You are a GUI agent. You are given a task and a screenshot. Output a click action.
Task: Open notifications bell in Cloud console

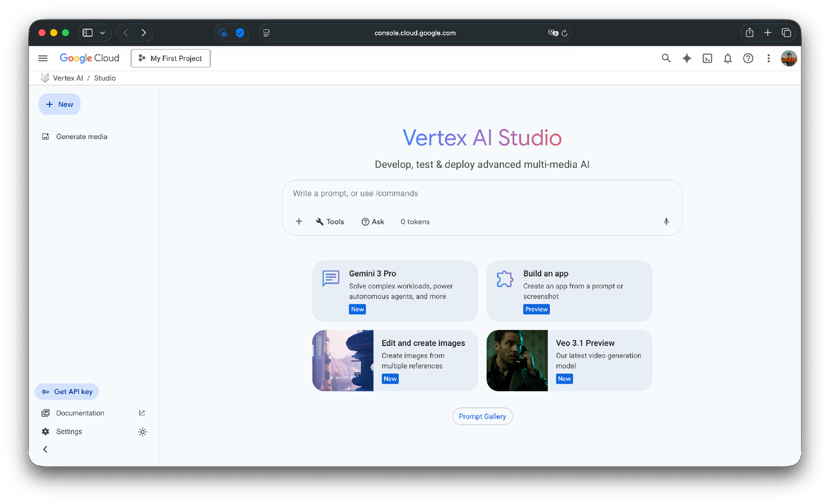pyautogui.click(x=728, y=58)
